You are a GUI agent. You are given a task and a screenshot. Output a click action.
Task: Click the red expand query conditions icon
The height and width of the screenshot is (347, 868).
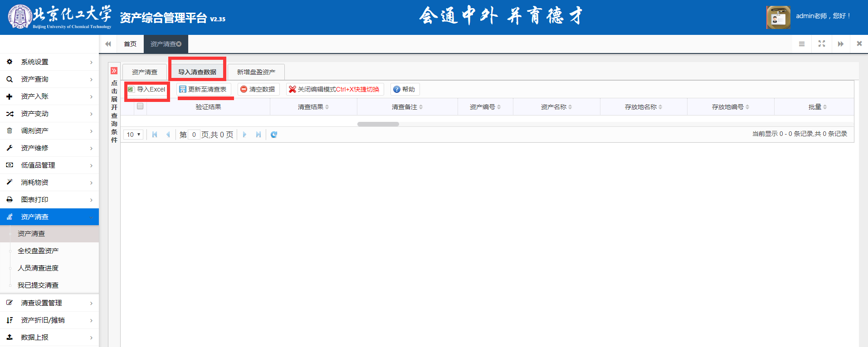coord(114,71)
